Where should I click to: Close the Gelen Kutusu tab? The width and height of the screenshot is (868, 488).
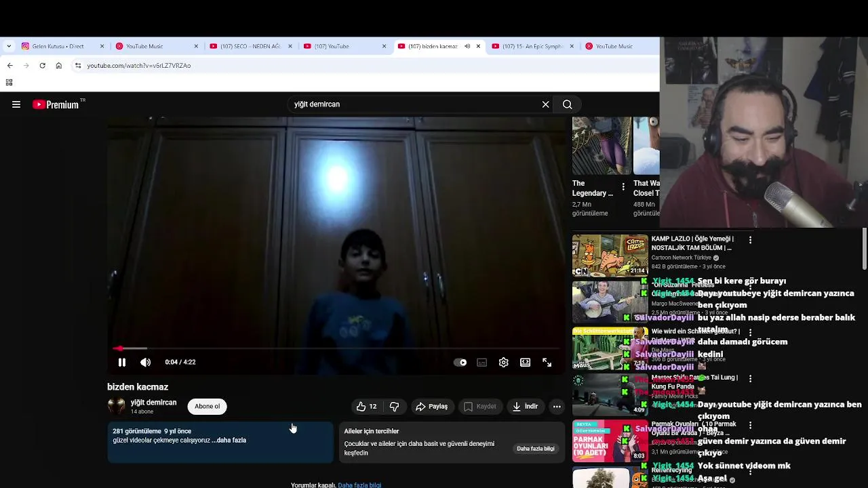(102, 46)
